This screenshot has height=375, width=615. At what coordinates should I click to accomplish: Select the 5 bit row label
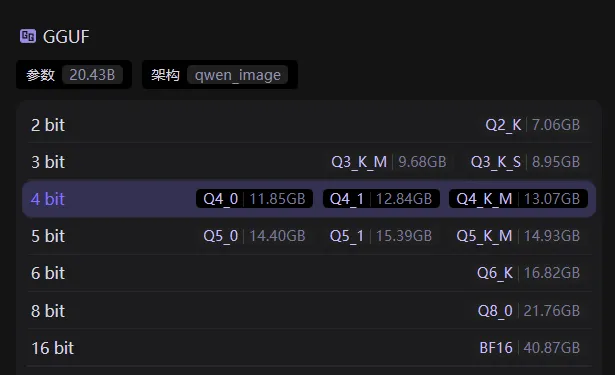48,236
